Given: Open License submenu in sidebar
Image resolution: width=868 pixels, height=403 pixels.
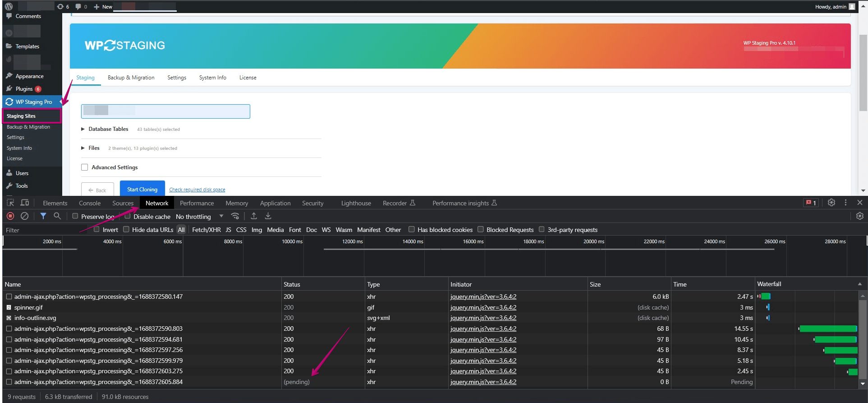Looking at the screenshot, I should click(x=14, y=158).
